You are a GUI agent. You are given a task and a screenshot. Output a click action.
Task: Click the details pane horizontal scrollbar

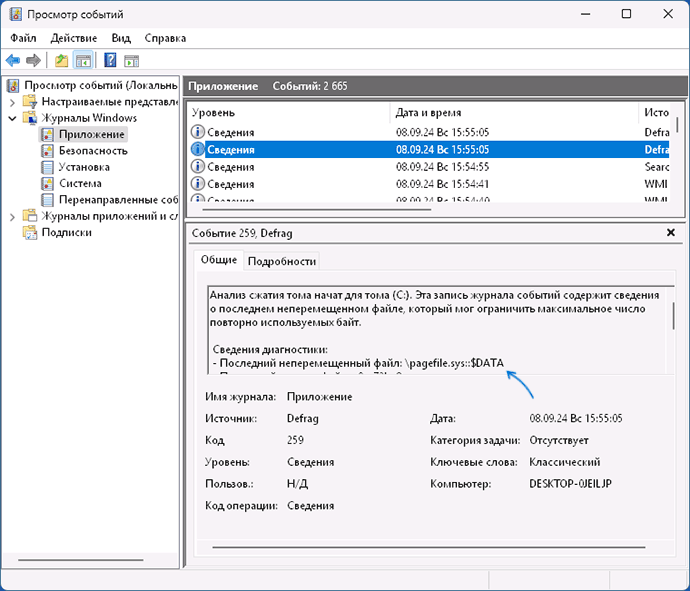tap(429, 547)
